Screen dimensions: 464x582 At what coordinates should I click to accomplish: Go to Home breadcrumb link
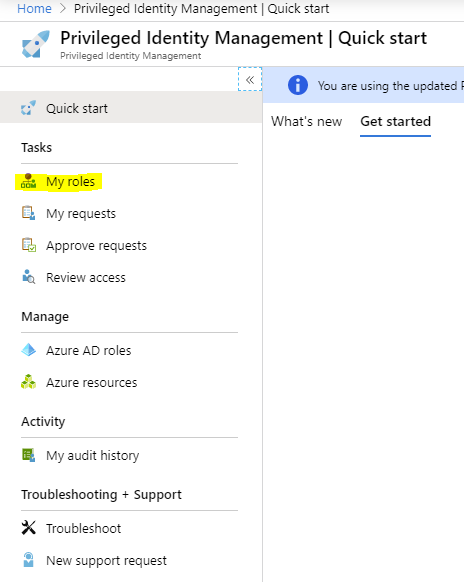pyautogui.click(x=34, y=9)
